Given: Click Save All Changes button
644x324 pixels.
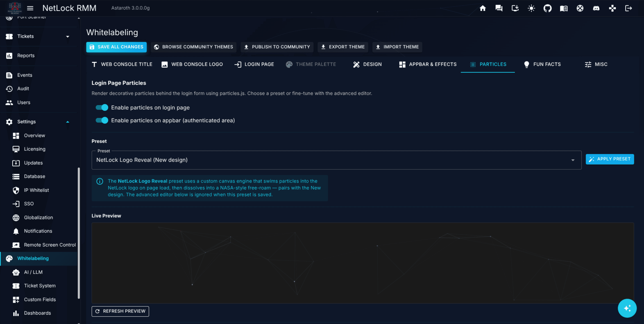Looking at the screenshot, I should point(116,47).
